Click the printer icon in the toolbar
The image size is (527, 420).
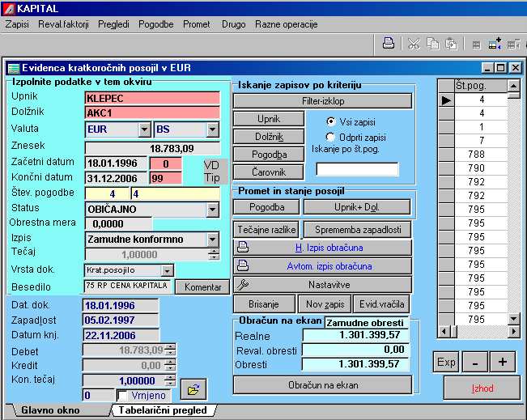pyautogui.click(x=389, y=44)
